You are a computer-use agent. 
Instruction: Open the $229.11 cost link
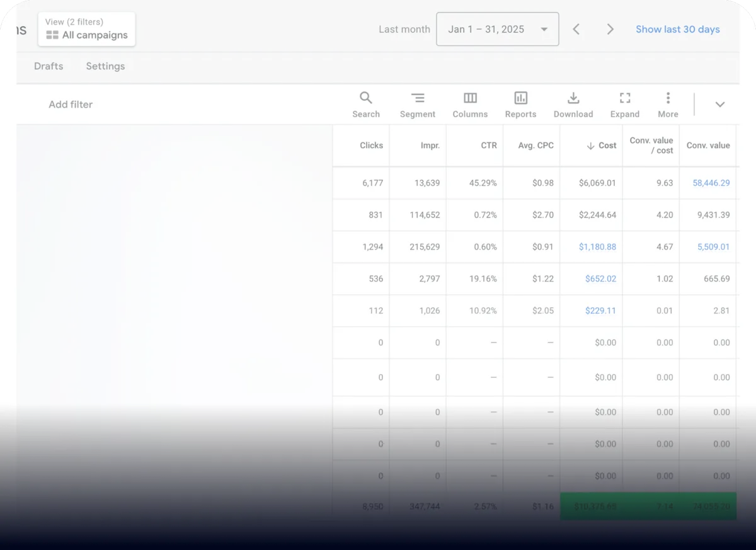[x=600, y=311]
